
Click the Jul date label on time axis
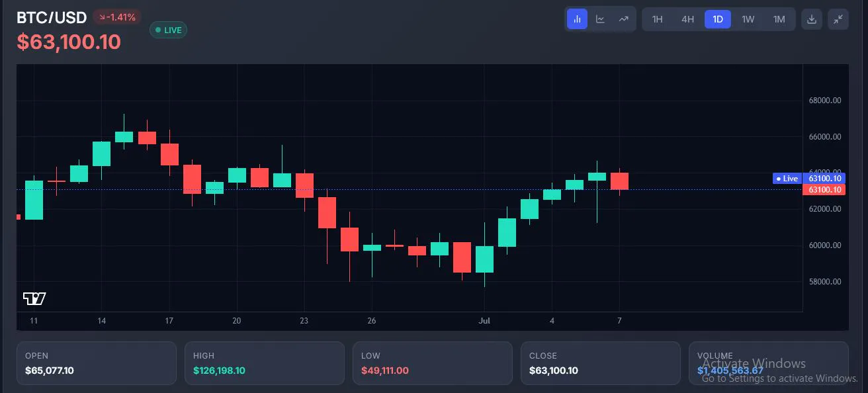(484, 321)
